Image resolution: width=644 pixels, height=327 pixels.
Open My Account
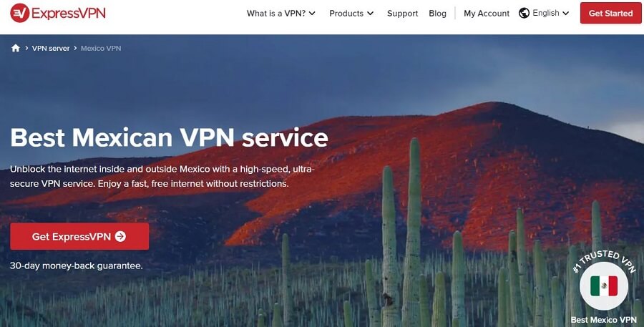[x=487, y=13]
